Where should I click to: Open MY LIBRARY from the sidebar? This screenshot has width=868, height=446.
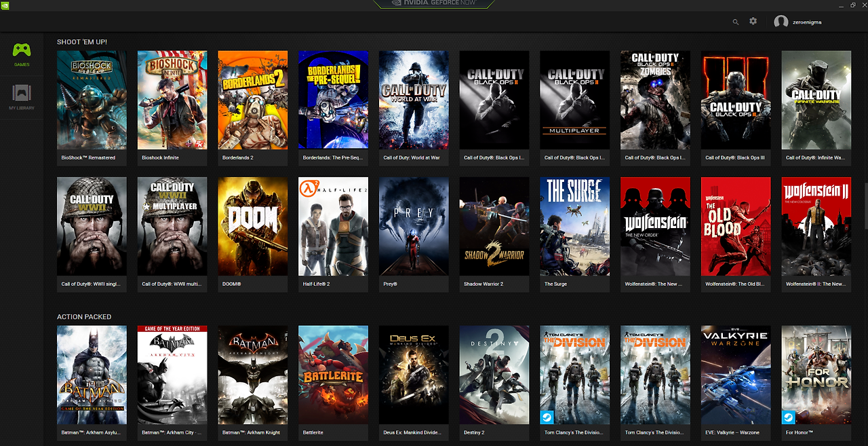pos(21,95)
